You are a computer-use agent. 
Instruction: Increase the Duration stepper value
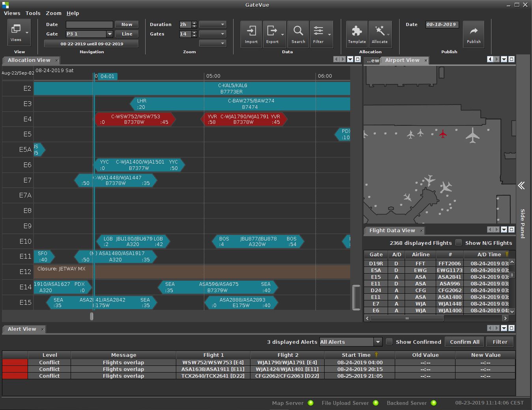tap(194, 23)
